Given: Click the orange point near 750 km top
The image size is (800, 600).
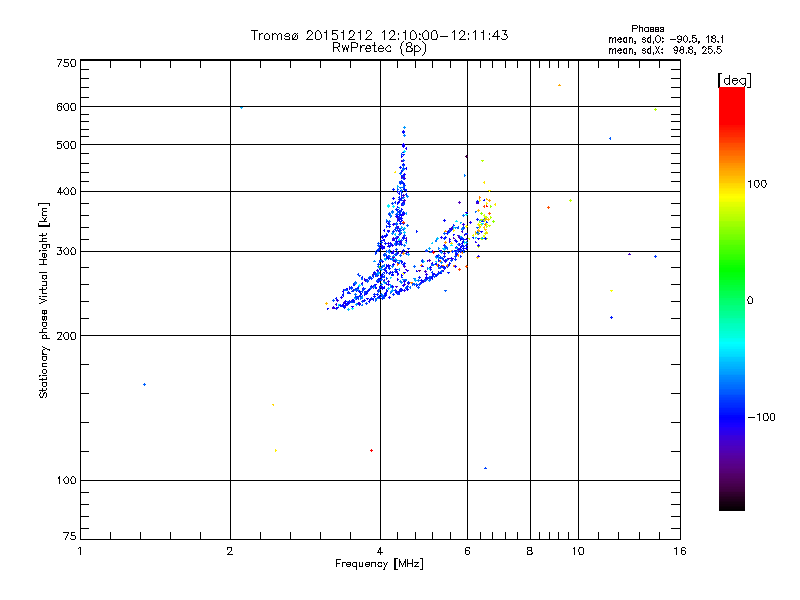Looking at the screenshot, I should (559, 85).
